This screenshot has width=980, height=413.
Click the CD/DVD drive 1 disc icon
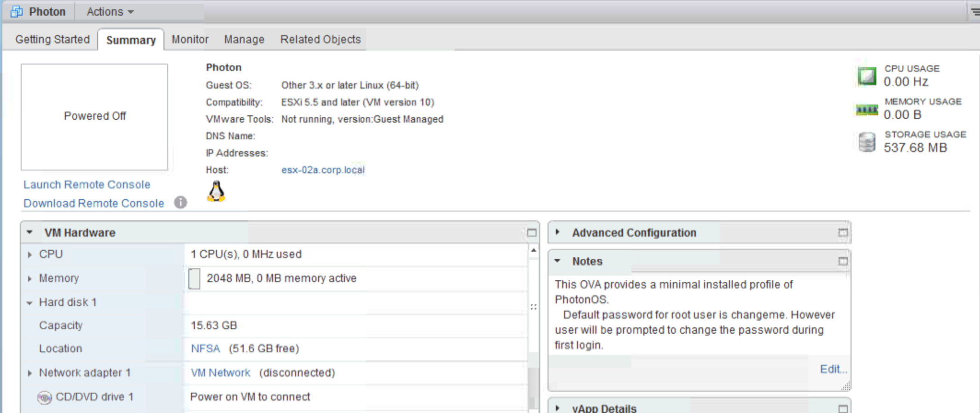[45, 397]
